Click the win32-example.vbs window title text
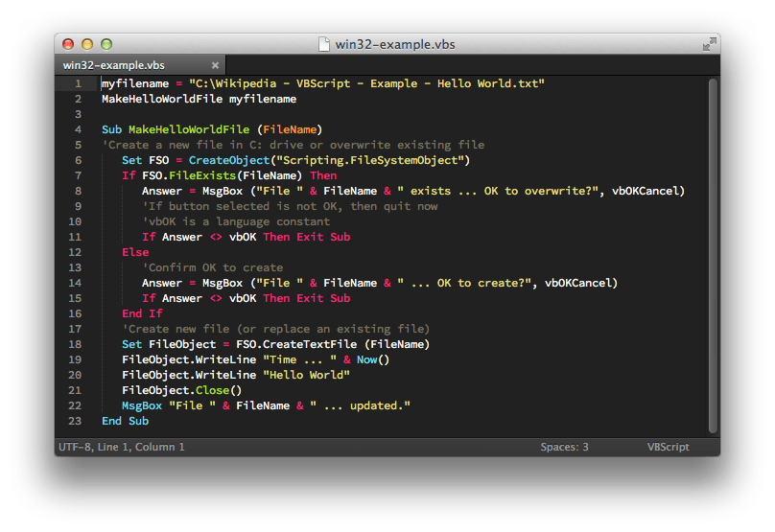 395,44
